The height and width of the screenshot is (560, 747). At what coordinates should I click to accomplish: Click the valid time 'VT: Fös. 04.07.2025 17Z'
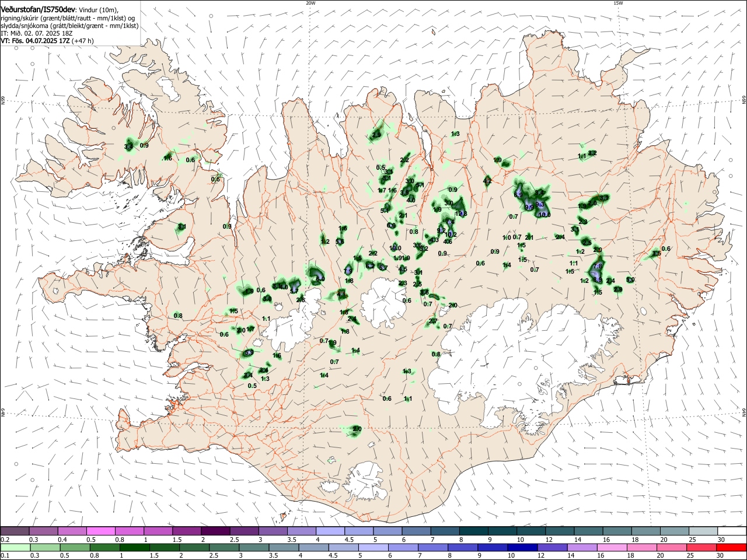click(36, 41)
